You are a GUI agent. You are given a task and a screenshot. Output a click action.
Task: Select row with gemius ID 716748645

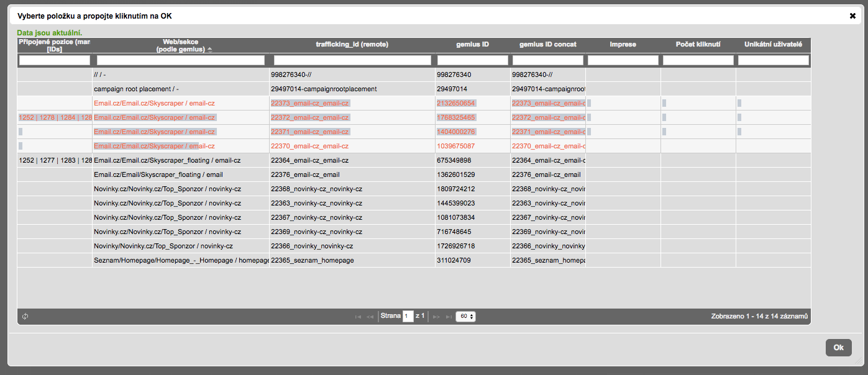coord(472,232)
